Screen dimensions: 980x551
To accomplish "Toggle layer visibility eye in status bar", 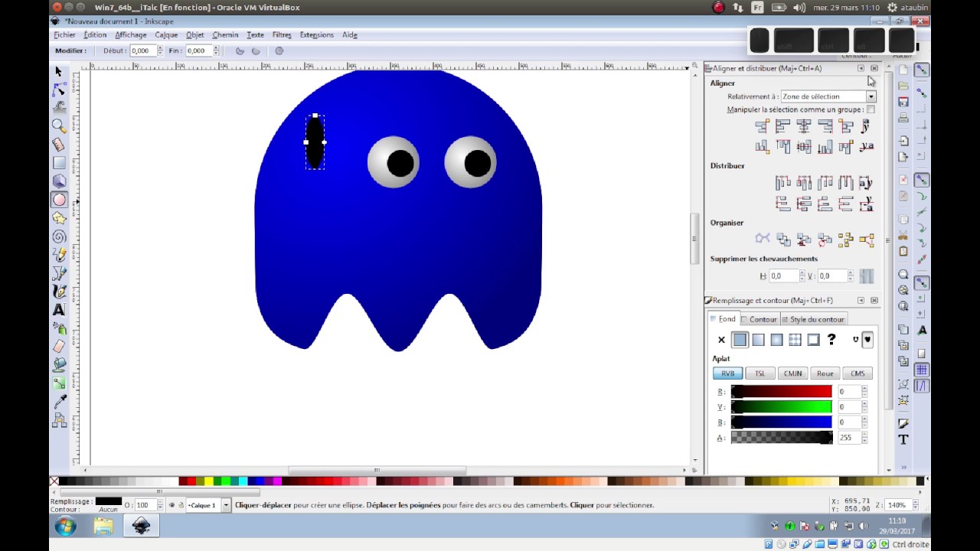I will click(171, 505).
